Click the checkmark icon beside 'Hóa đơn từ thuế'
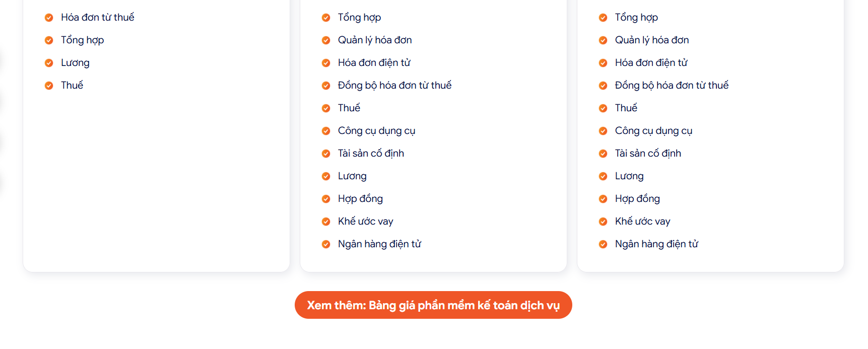The height and width of the screenshot is (349, 868). click(x=49, y=18)
